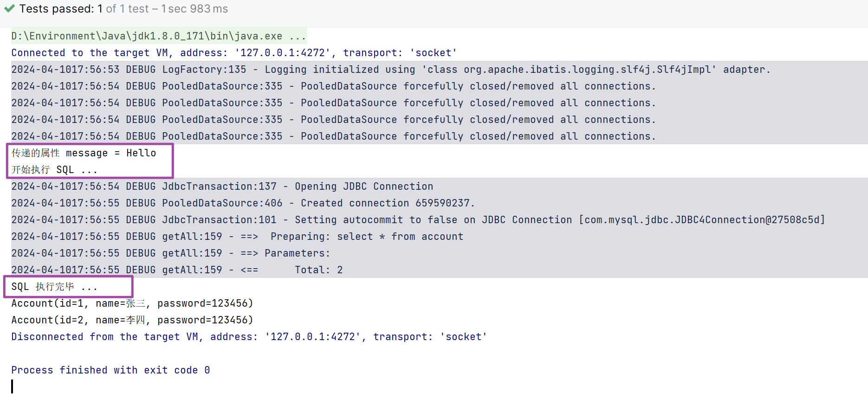Click the '开始执行 SQL ...' output line

point(54,170)
